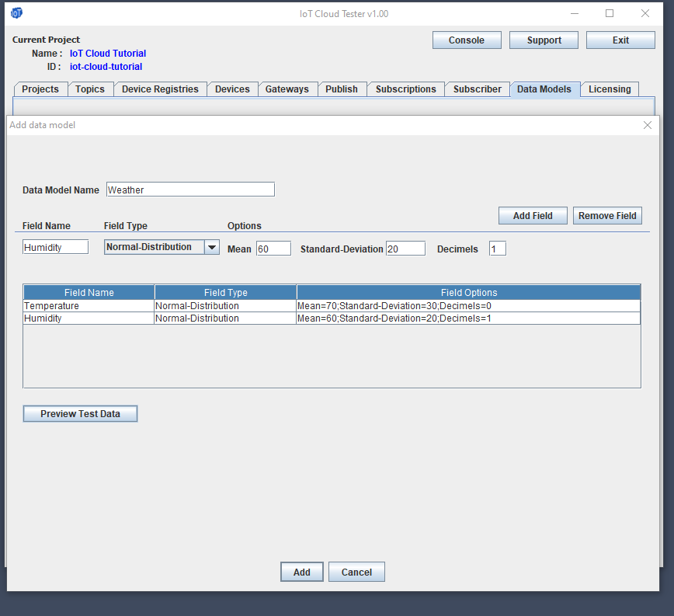This screenshot has width=674, height=616.
Task: Click Normal-Distribution cell in the Humidity row
Action: [x=225, y=318]
